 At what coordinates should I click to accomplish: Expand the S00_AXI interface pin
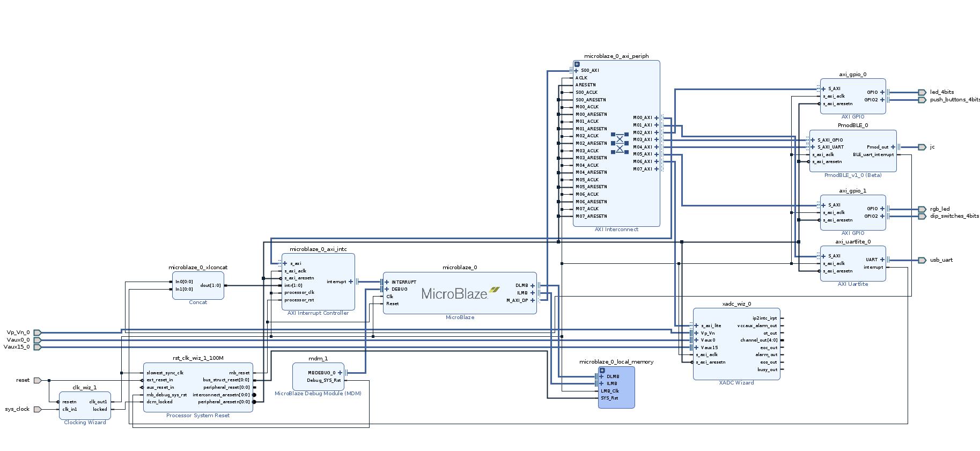[x=576, y=70]
